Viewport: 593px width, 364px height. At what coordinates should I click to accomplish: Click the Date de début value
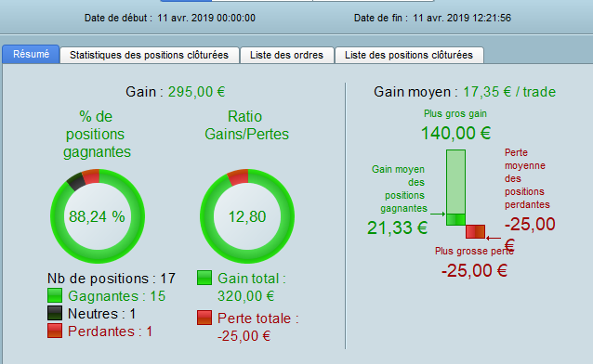pos(206,19)
